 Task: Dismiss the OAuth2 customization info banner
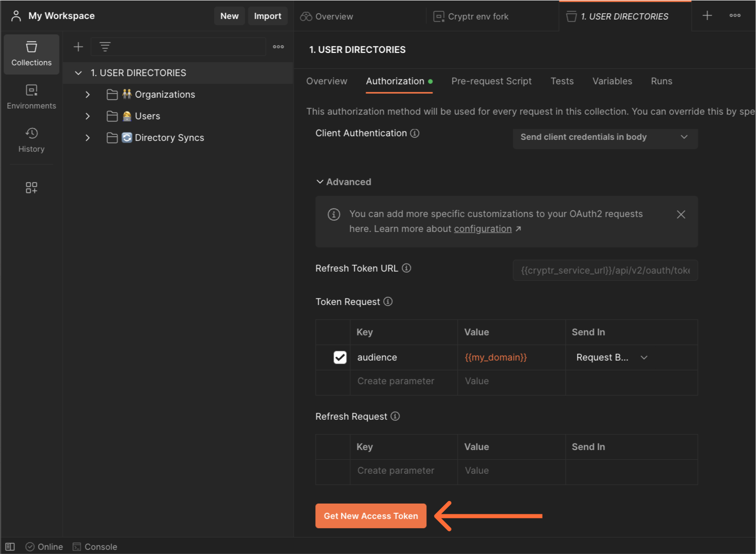click(681, 215)
